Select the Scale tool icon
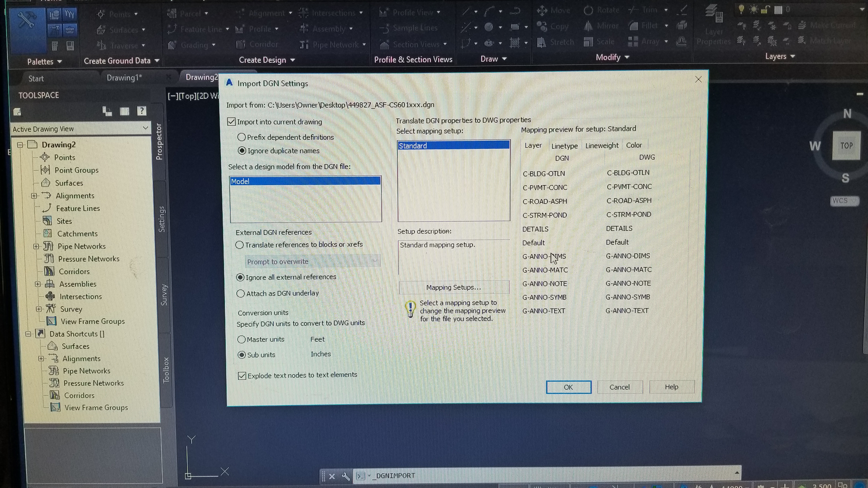 [x=588, y=42]
